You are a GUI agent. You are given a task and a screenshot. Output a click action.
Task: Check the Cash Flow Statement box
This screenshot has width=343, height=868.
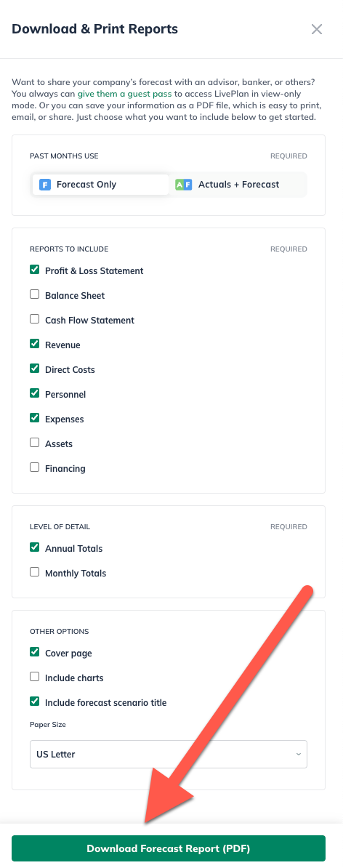pos(34,319)
